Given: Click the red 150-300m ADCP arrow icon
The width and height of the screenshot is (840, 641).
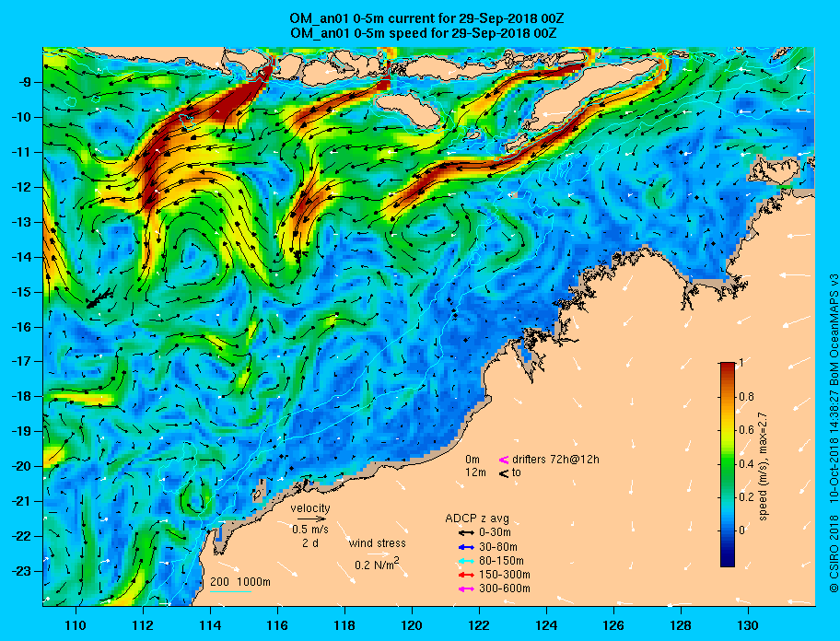Looking at the screenshot, I should (x=466, y=575).
